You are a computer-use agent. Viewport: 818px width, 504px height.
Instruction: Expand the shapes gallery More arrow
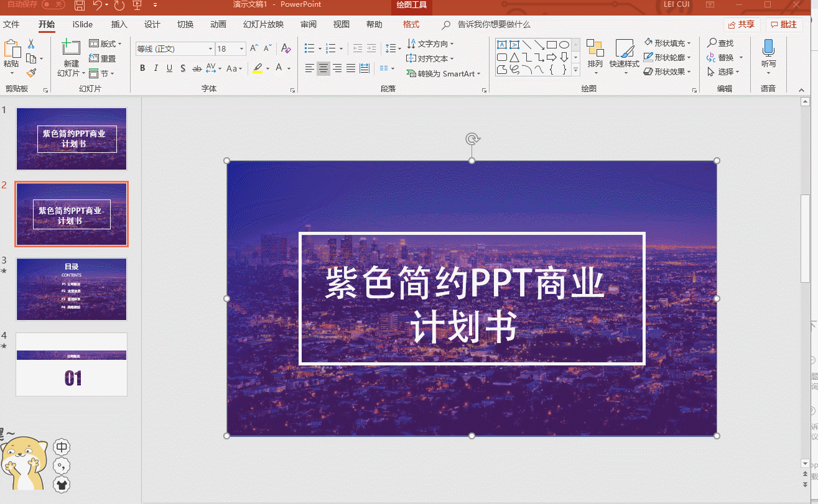tap(575, 70)
